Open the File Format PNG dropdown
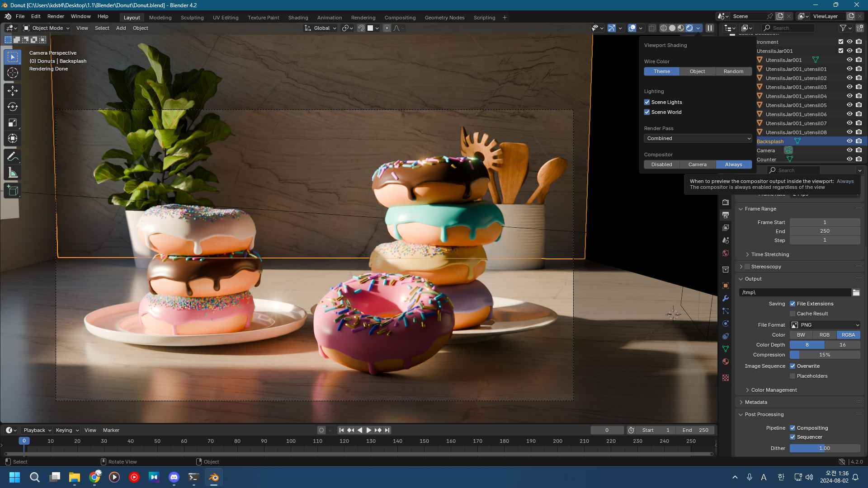 (825, 325)
